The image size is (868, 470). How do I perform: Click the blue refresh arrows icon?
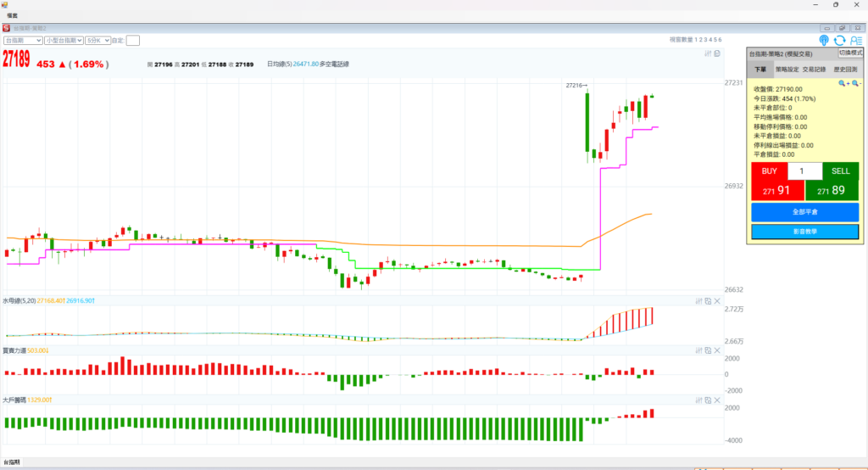pos(839,40)
